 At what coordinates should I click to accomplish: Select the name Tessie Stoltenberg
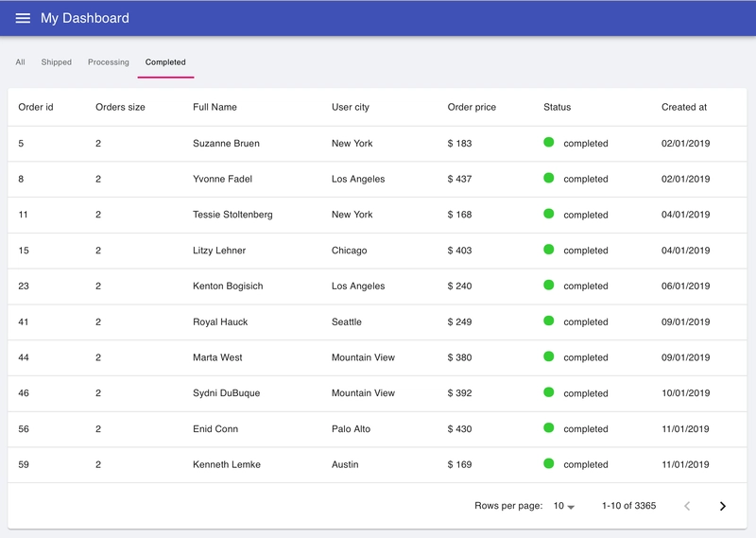[232, 215]
